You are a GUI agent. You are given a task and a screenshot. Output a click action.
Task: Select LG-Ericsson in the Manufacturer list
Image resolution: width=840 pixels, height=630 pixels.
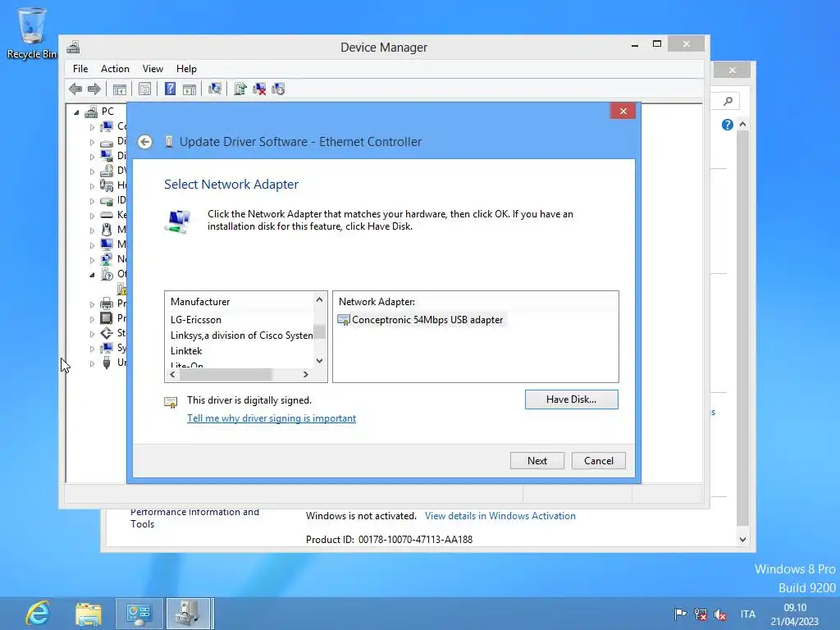pyautogui.click(x=195, y=320)
